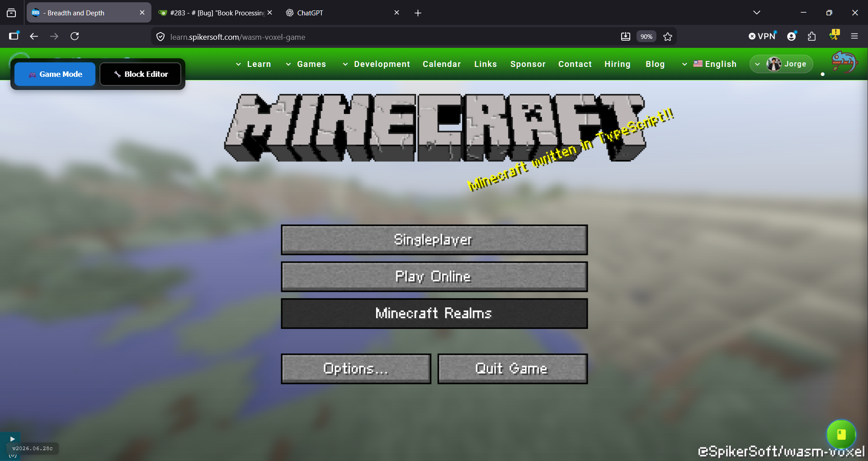The width and height of the screenshot is (868, 461).
Task: Click the Minecraft Realms button
Action: coord(434,313)
